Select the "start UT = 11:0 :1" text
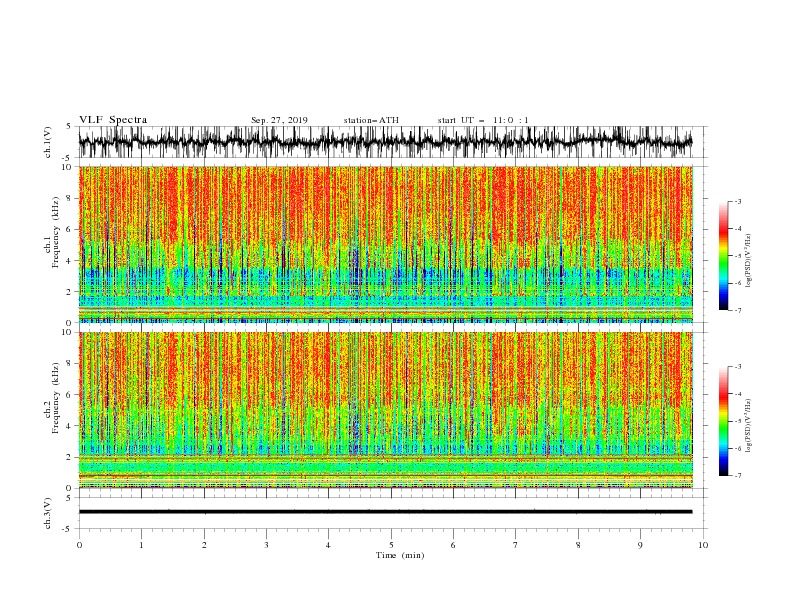Viewport: 792px width, 612px height. (x=483, y=120)
